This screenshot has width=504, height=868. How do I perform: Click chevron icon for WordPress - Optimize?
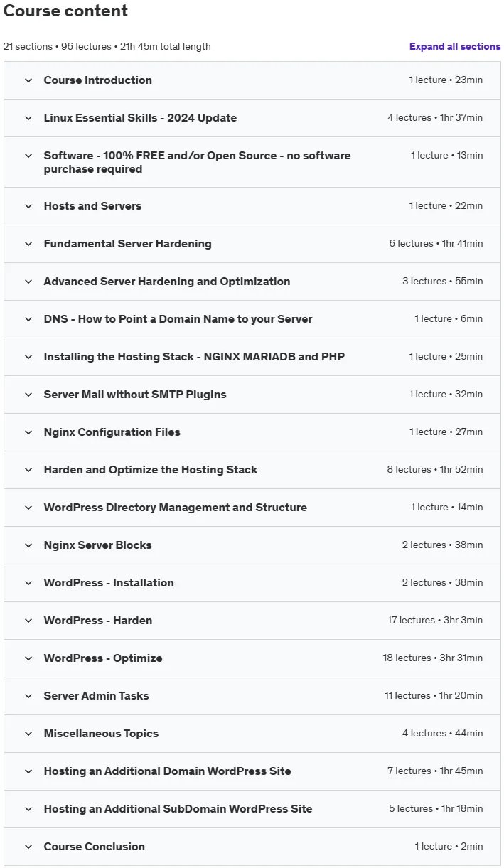28,658
